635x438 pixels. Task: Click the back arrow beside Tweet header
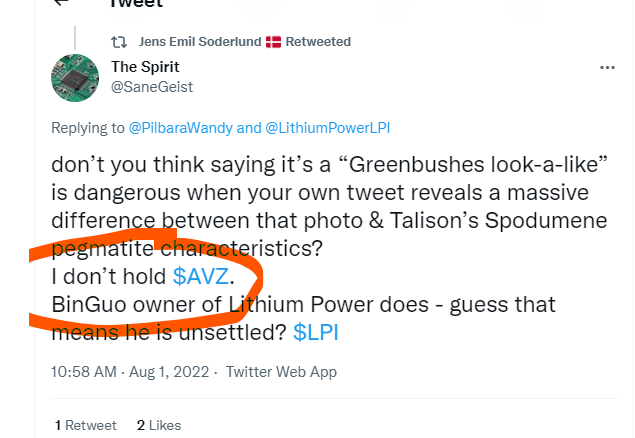pyautogui.click(x=62, y=3)
